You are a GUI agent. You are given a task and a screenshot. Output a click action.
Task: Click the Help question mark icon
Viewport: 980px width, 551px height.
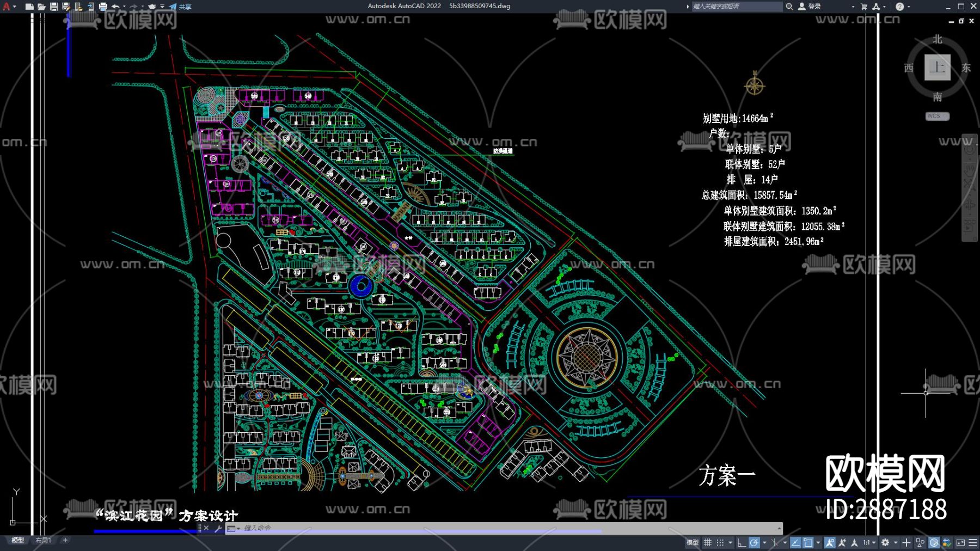point(900,7)
